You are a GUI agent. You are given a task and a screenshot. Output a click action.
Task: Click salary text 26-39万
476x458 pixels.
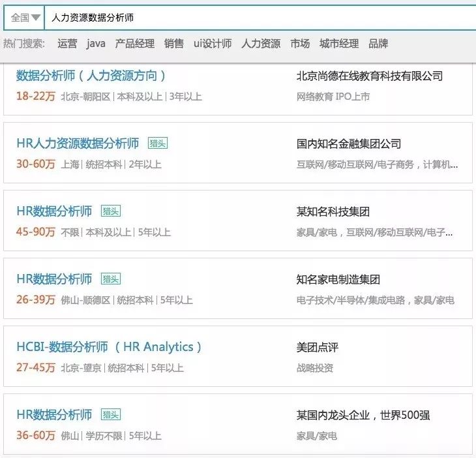pyautogui.click(x=36, y=299)
